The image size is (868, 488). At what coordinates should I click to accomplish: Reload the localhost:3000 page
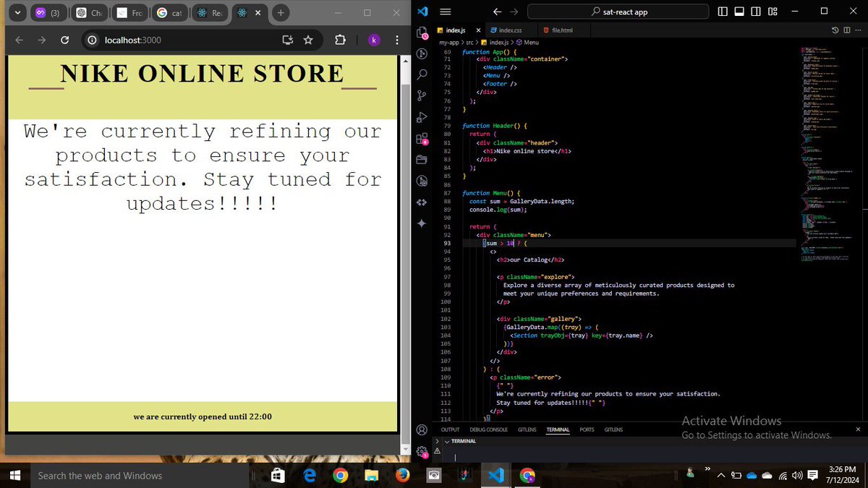[64, 40]
